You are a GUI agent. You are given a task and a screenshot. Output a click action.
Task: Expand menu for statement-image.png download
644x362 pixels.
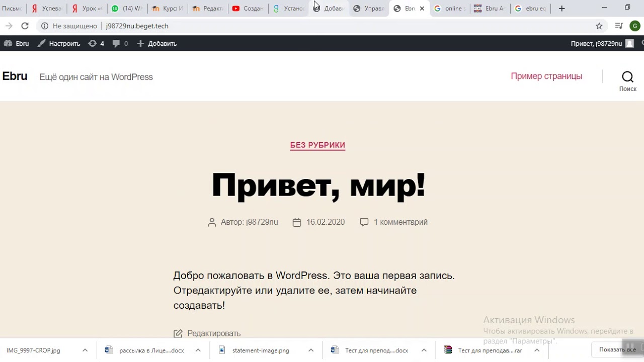pos(311,350)
